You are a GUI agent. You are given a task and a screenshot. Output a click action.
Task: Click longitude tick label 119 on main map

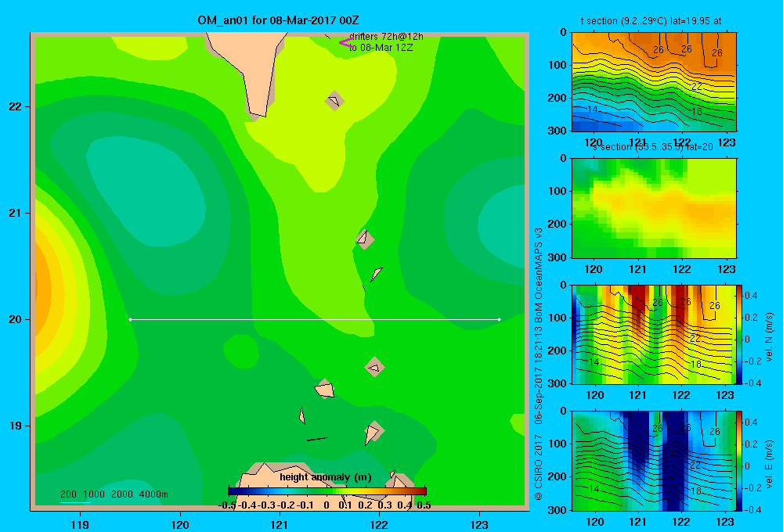(x=80, y=524)
